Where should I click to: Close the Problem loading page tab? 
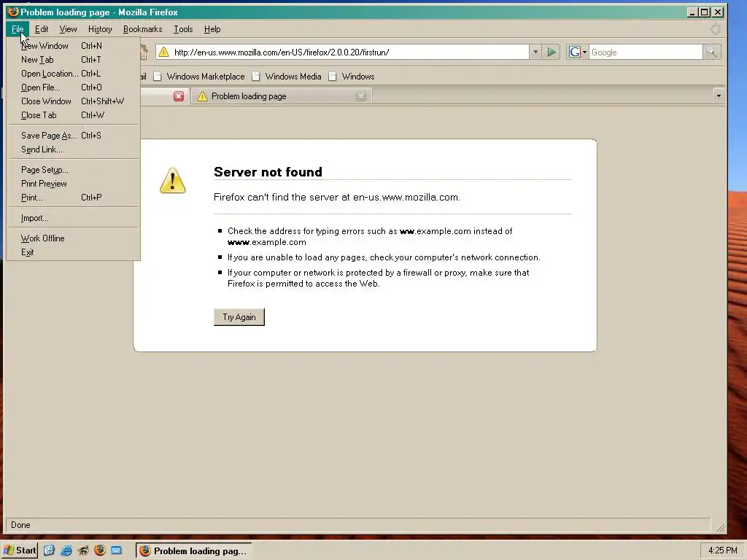[361, 96]
